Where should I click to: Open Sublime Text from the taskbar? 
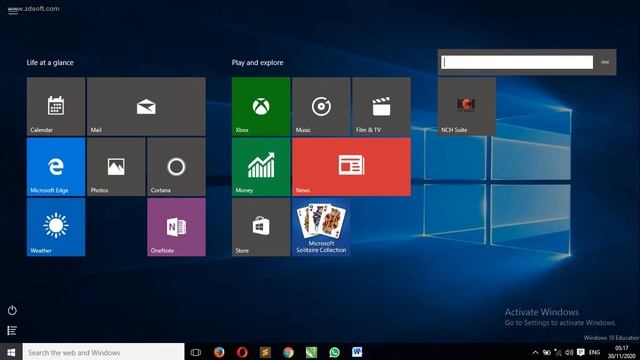pyautogui.click(x=265, y=352)
